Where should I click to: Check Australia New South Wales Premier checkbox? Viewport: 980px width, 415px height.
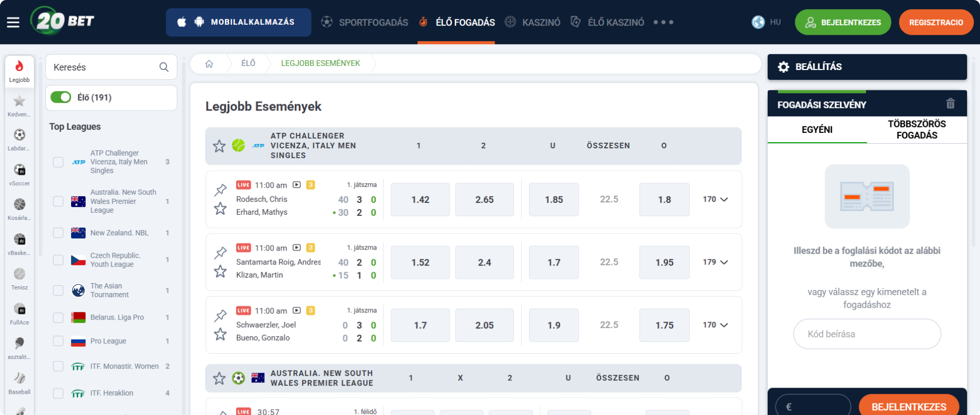coord(58,201)
